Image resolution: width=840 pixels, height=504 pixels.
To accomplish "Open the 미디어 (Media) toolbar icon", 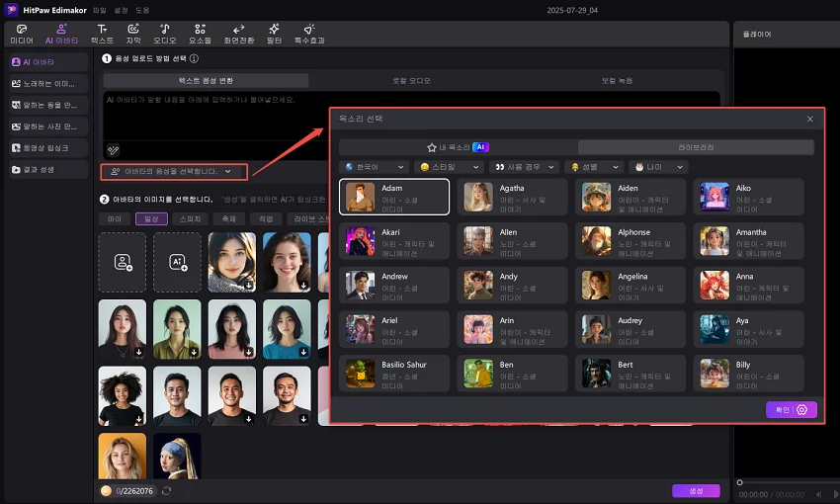I will pos(22,34).
